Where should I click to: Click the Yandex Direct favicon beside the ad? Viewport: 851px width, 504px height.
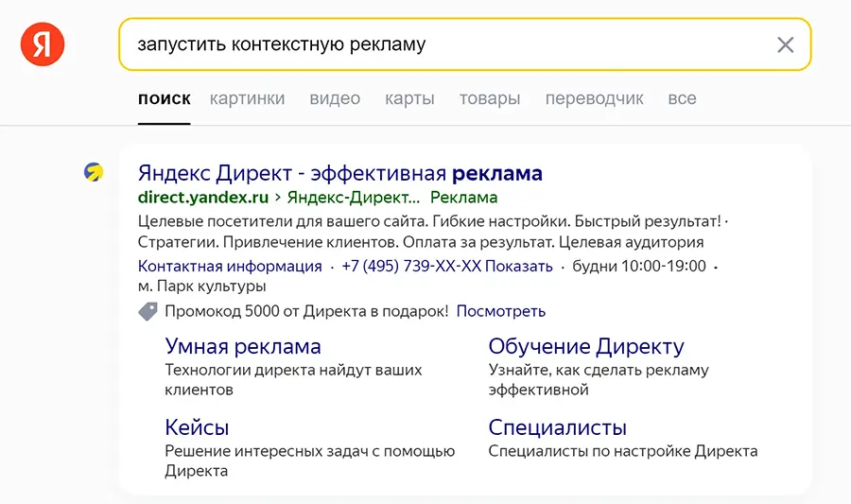(94, 172)
